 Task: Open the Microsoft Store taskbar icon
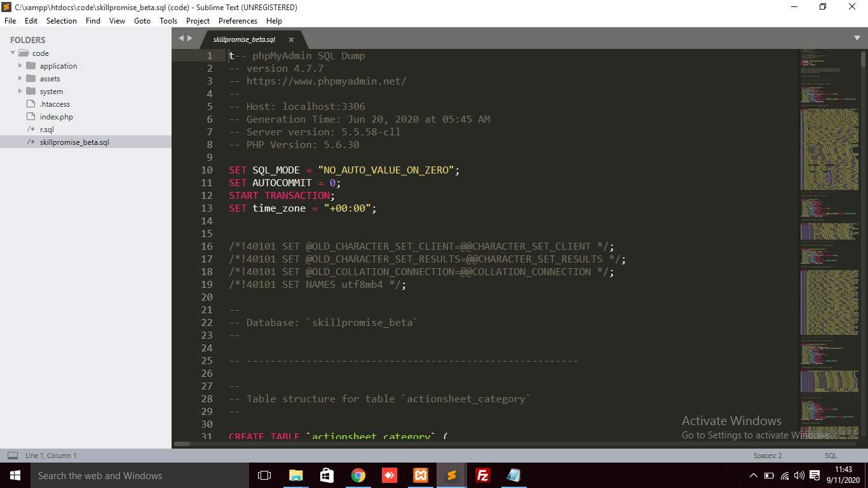[x=327, y=475]
